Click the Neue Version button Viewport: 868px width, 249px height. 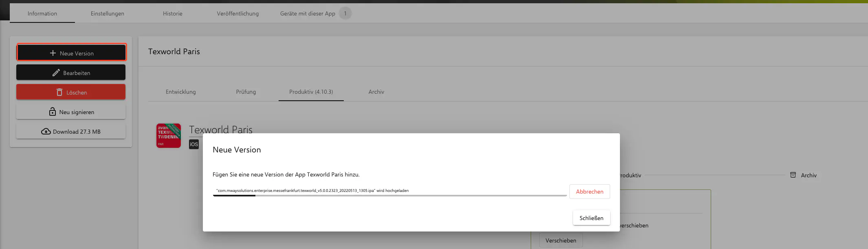point(71,53)
